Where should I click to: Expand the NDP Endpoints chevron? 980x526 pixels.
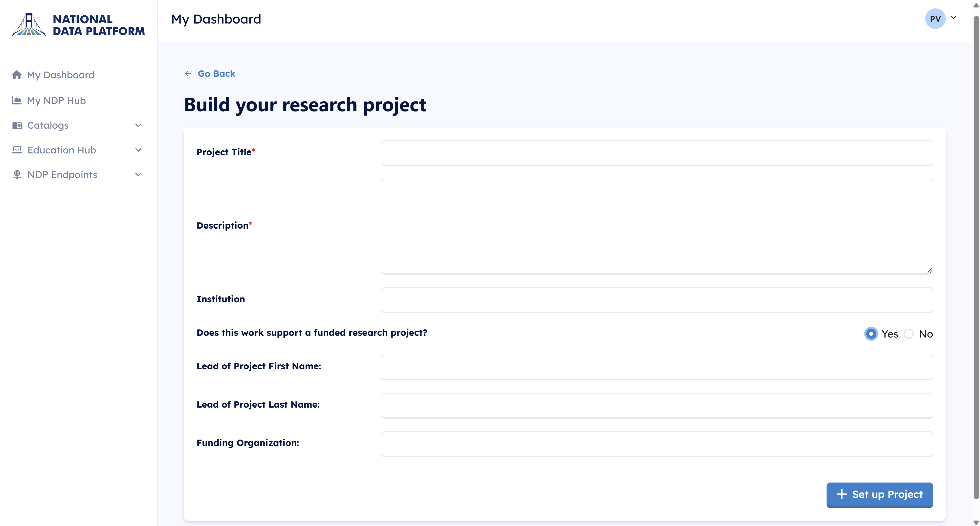point(138,175)
